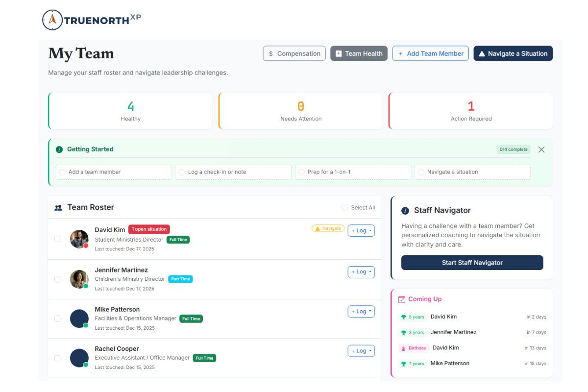588x392 pixels.
Task: Switch to the Team Health view
Action: 359,53
